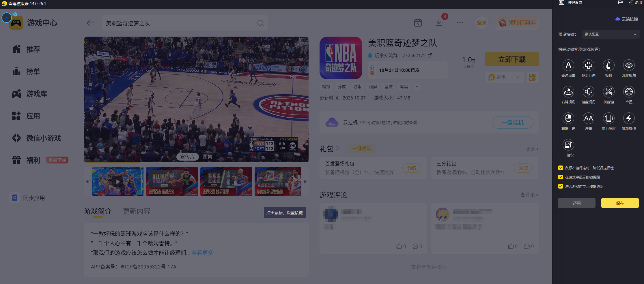The width and height of the screenshot is (644, 284).
Task: Click the 还原 button
Action: click(x=576, y=203)
